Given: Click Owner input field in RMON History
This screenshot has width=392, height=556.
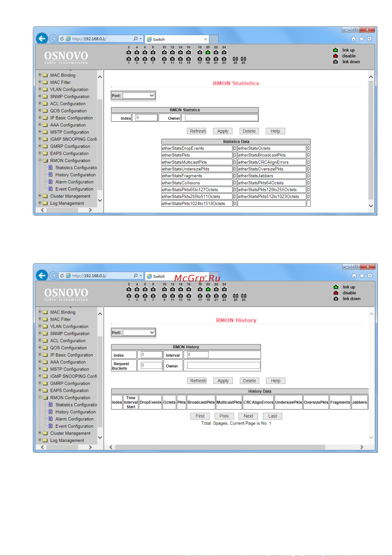Looking at the screenshot, I should [223, 365].
